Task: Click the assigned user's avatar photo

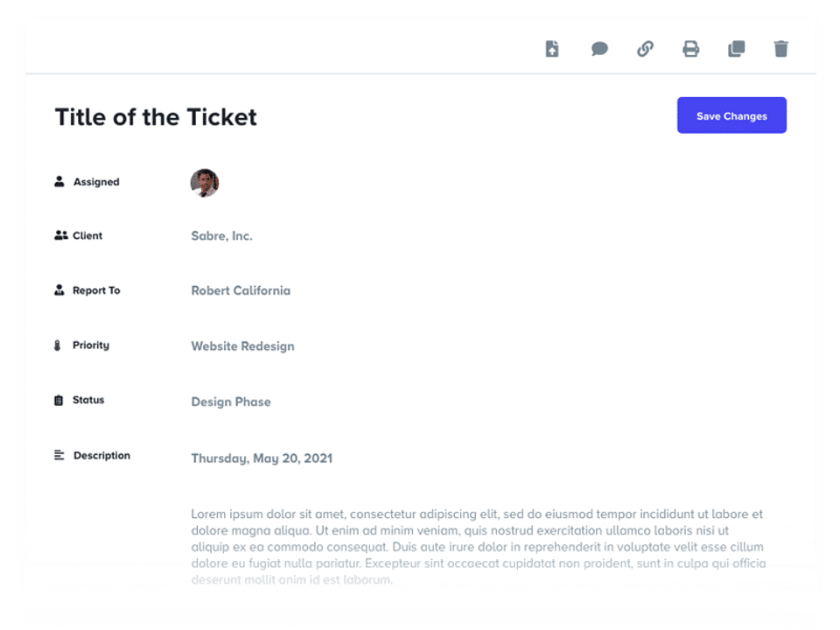Action: pos(204,183)
